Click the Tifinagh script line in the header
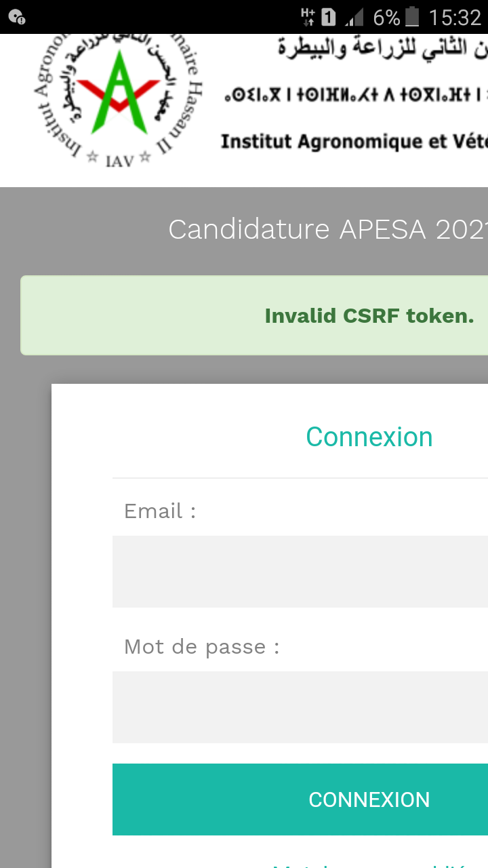The height and width of the screenshot is (868, 488). pos(357,96)
